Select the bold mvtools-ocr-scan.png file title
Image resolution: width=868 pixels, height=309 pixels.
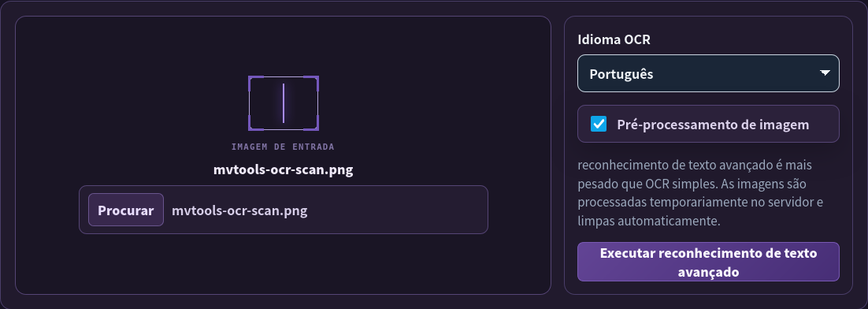284,169
